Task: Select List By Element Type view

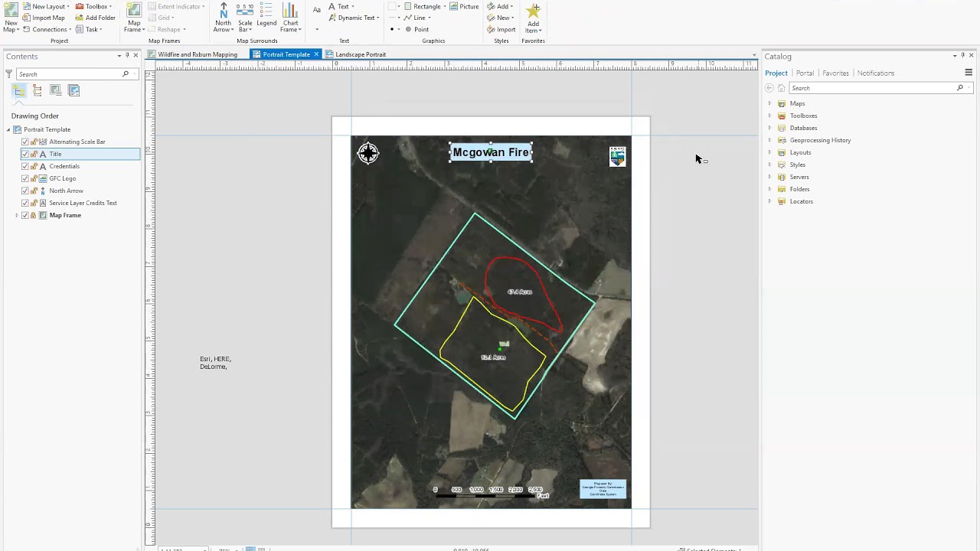Action: pyautogui.click(x=37, y=90)
